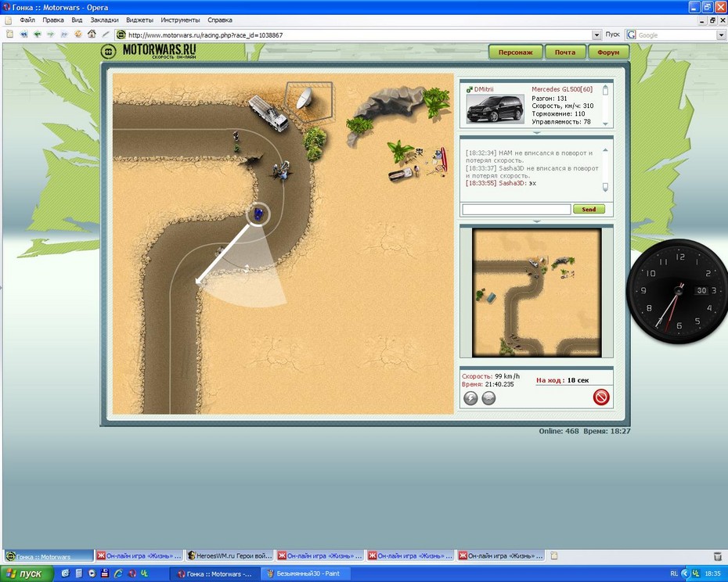Screen dimensions: 728x582
Task: Open the Виджеты menu
Action: coord(139,20)
